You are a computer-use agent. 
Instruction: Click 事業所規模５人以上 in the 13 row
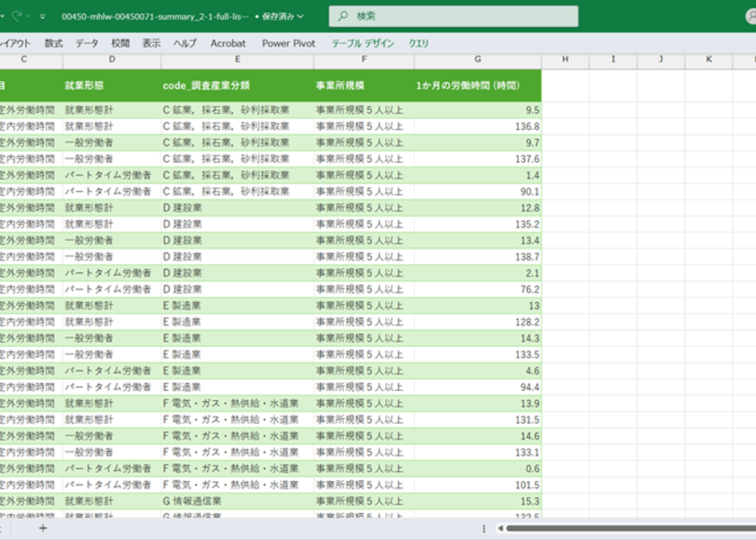(x=363, y=306)
